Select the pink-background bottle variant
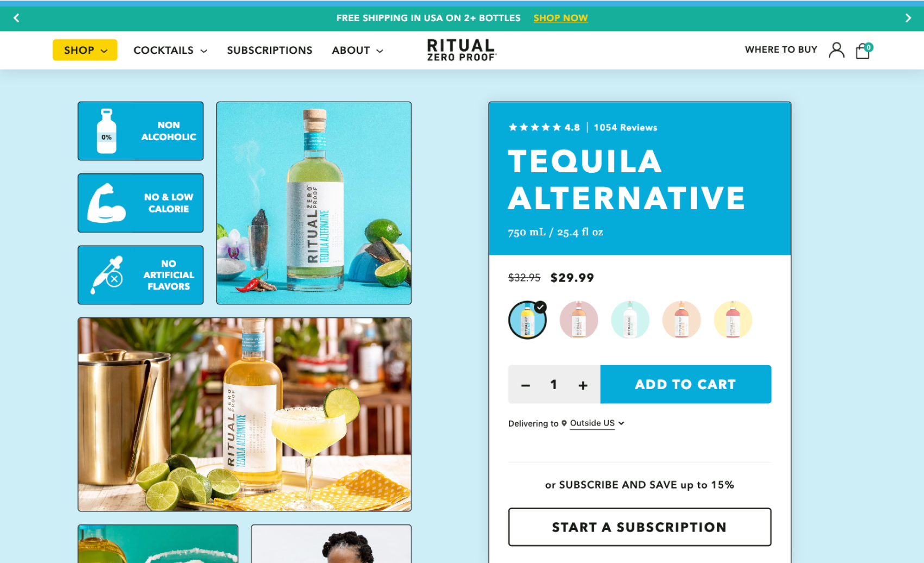Screen dimensions: 924x563 pos(579,320)
